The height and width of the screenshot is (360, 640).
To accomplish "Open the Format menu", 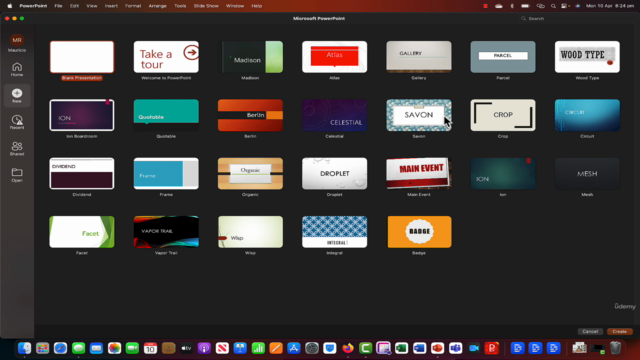I will (133, 6).
